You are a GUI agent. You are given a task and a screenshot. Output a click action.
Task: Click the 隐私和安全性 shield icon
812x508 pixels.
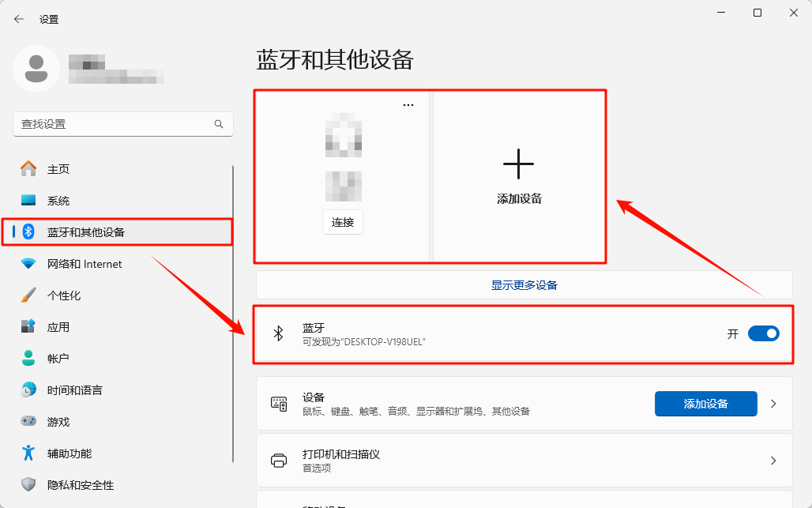coord(28,485)
